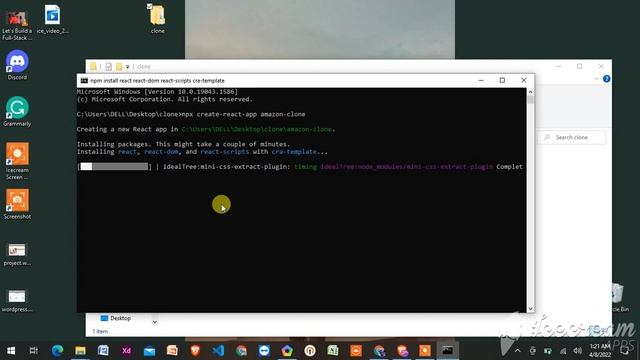The image size is (640, 360).
Task: Open Excel from the taskbar
Action: click(333, 351)
